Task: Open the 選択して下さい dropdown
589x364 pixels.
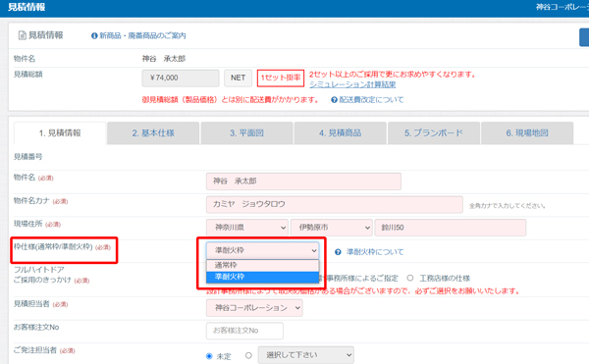Action: point(305,355)
